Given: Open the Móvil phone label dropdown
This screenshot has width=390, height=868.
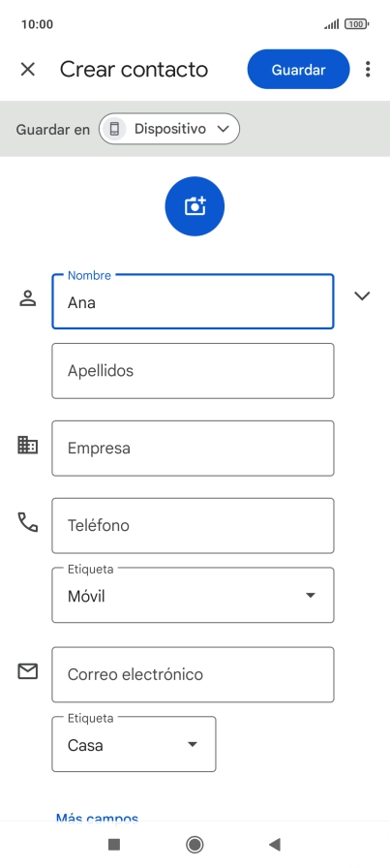Looking at the screenshot, I should (193, 595).
